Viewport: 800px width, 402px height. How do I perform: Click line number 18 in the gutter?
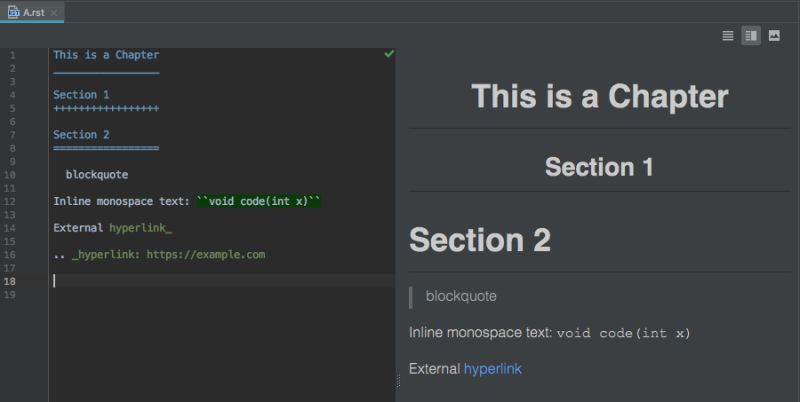click(x=10, y=281)
